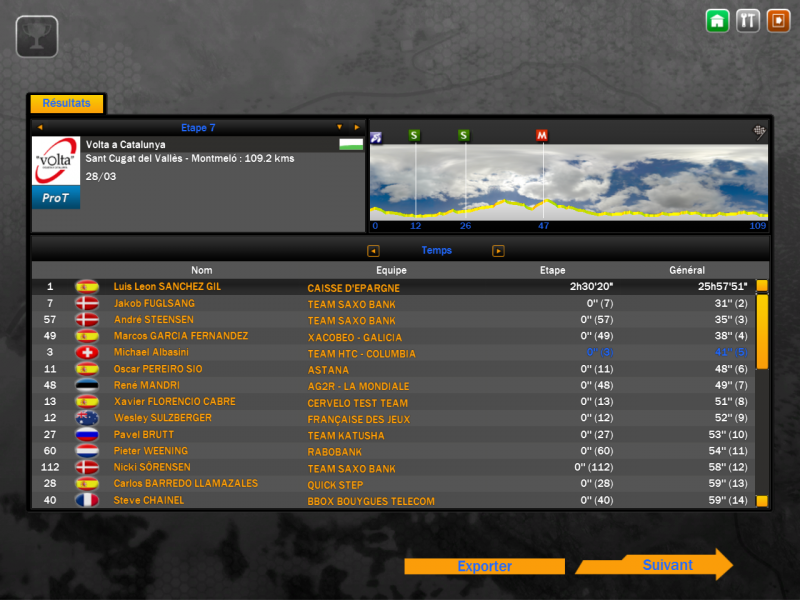This screenshot has height=600, width=800.
Task: Open team XACOBEO - GALICIA
Action: pyautogui.click(x=355, y=338)
